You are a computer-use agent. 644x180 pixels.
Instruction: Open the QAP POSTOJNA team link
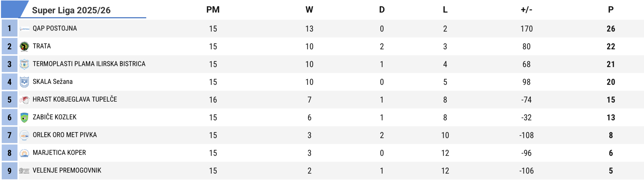(x=55, y=28)
